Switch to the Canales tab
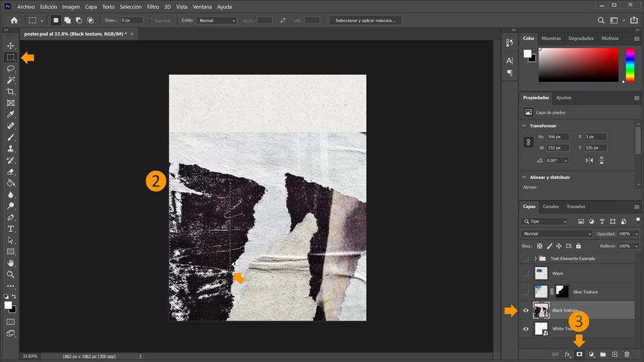The height and width of the screenshot is (362, 644). click(x=551, y=206)
